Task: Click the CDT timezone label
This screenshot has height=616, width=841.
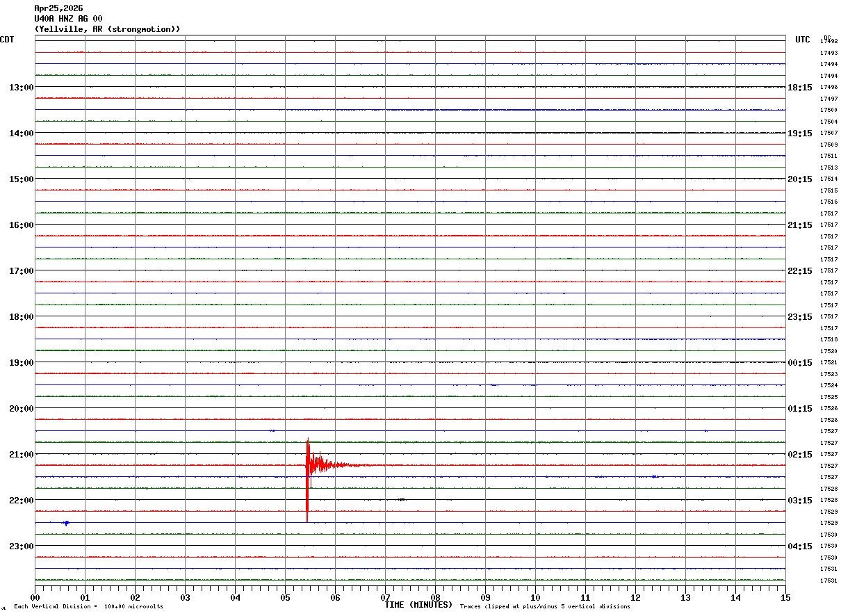Action: [x=8, y=40]
